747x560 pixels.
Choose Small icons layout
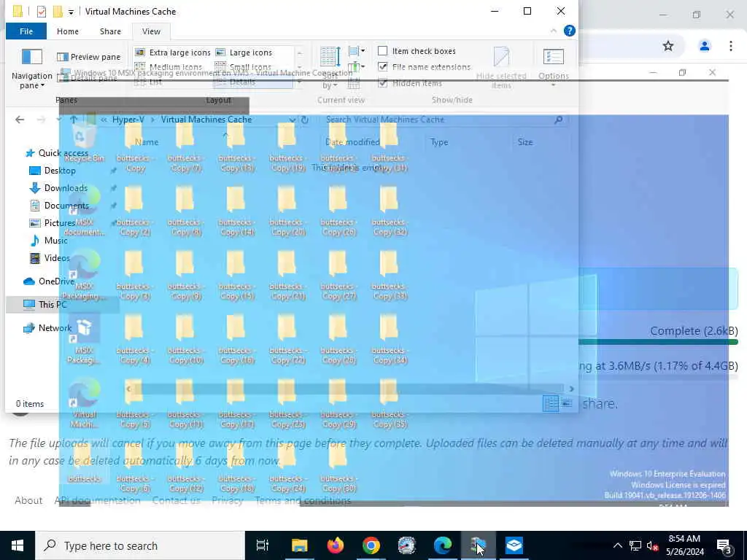click(243, 67)
